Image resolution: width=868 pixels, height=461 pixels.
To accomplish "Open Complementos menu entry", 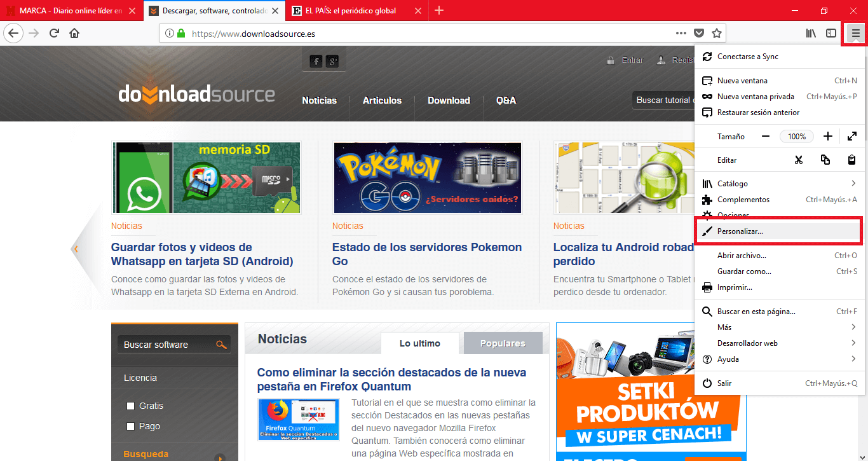I will [780, 200].
